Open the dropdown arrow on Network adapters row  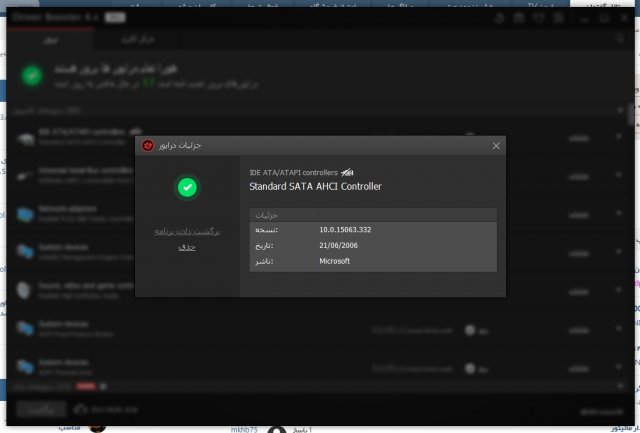[x=619, y=213]
